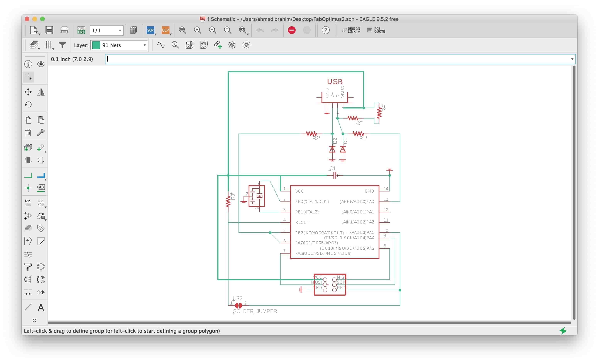599x364 pixels.
Task: Run a ULP program icon
Action: (x=166, y=30)
